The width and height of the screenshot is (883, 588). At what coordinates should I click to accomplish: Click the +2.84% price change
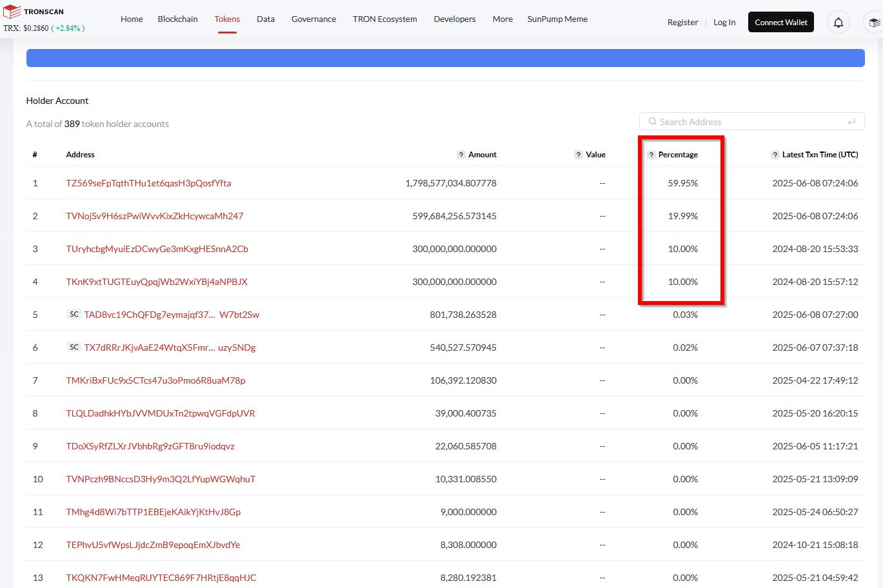[68, 28]
